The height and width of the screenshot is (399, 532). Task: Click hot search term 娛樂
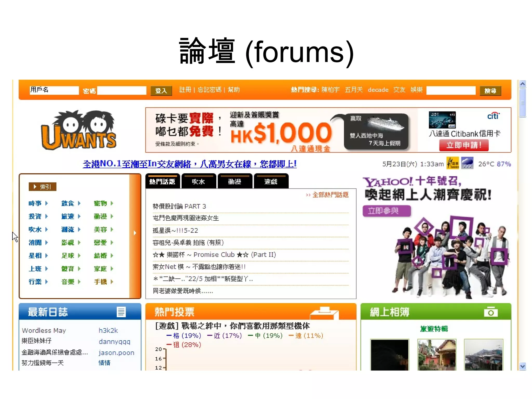(416, 90)
